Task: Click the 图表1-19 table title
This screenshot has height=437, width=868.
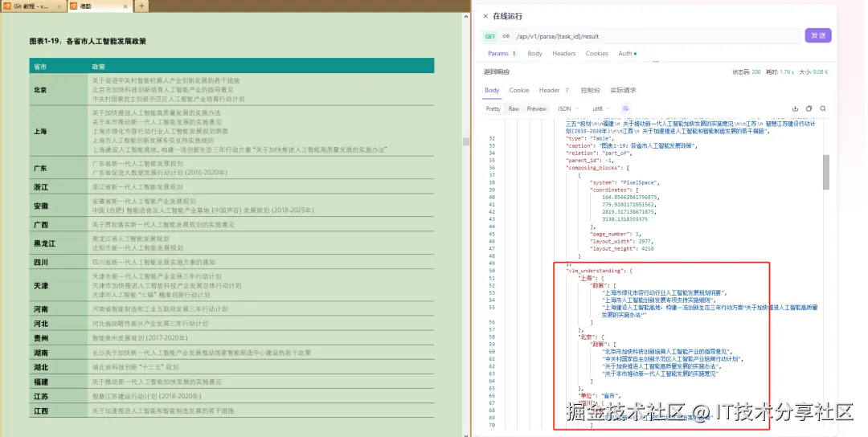Action: click(88, 41)
